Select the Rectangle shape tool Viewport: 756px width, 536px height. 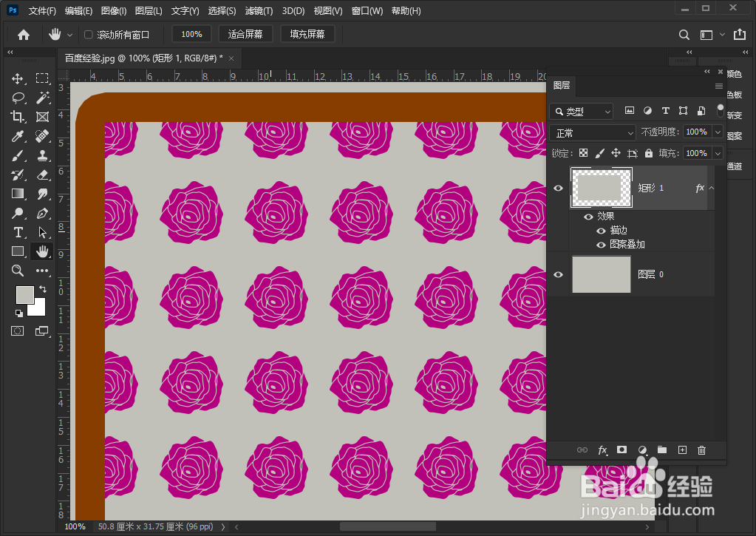pyautogui.click(x=18, y=251)
